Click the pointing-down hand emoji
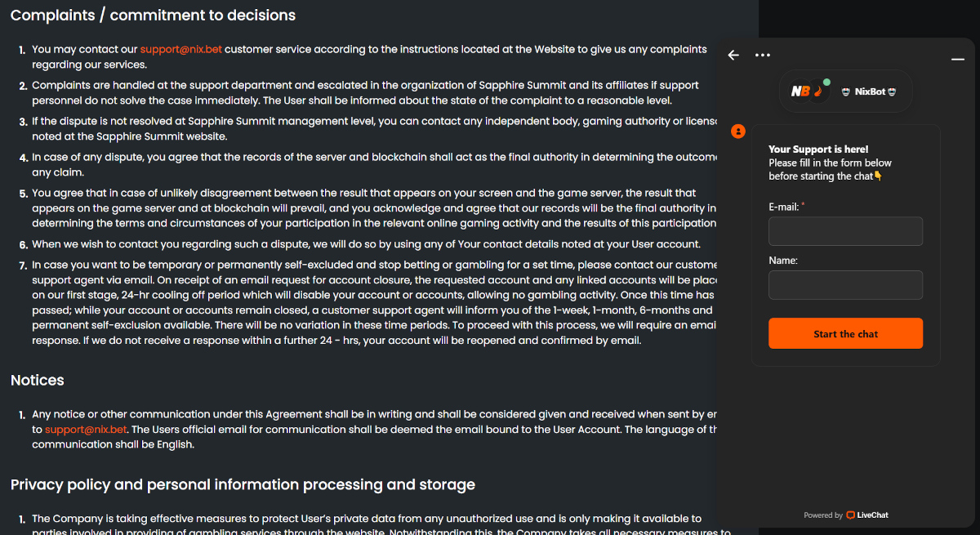980x535 pixels. [878, 176]
